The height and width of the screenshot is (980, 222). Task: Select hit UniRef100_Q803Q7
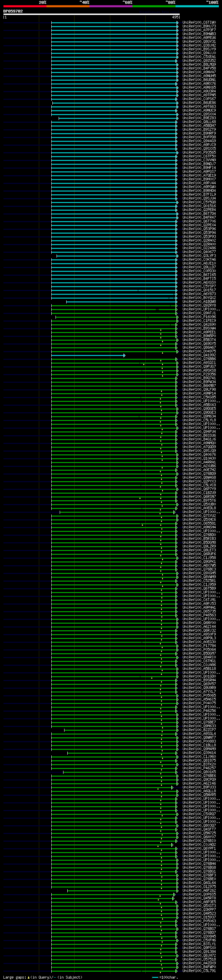[x=199, y=826]
